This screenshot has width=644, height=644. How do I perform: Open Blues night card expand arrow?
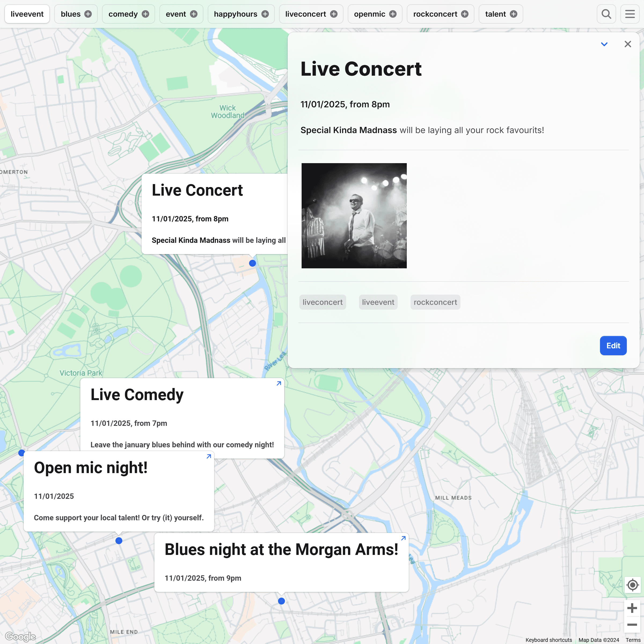pyautogui.click(x=403, y=538)
